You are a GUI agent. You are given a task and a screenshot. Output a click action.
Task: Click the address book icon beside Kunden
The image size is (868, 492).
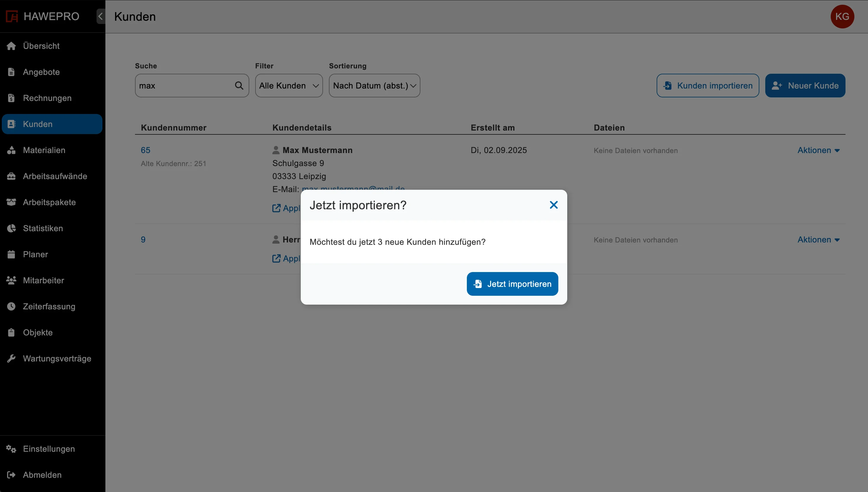11,124
